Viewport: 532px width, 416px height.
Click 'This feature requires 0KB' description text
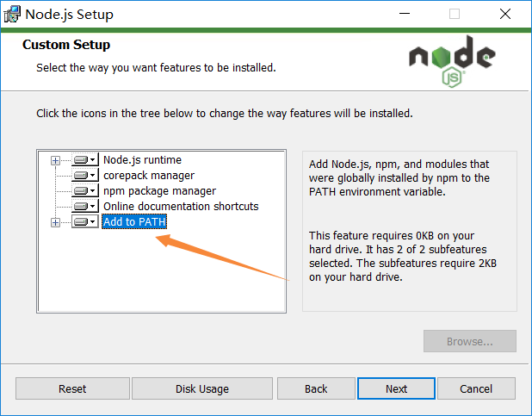(402, 256)
